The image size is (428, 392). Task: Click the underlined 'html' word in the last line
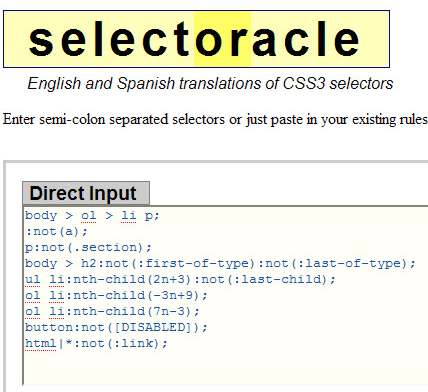coord(41,343)
